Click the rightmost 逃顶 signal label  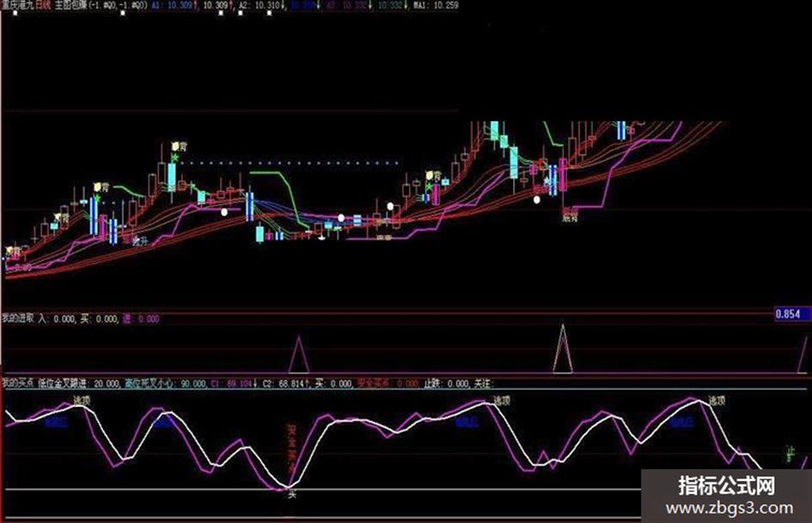717,399
